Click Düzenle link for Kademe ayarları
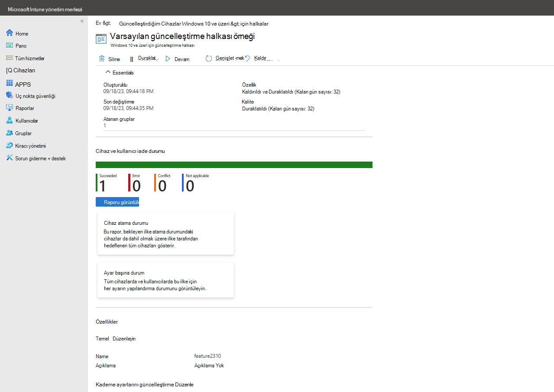The height and width of the screenshot is (392, 554). (x=185, y=385)
